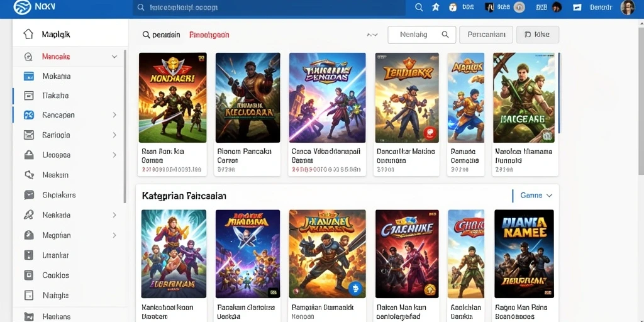Click the blue icon beside Makania
Viewport: 644px width, 322px height.
[29, 76]
